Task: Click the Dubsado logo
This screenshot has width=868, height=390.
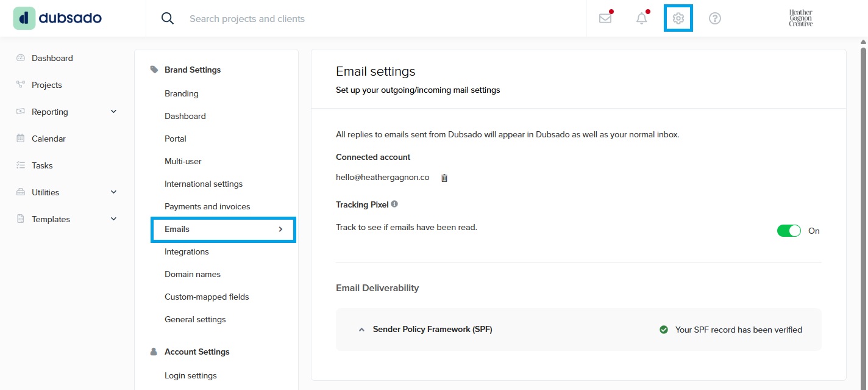Action: pyautogui.click(x=58, y=18)
